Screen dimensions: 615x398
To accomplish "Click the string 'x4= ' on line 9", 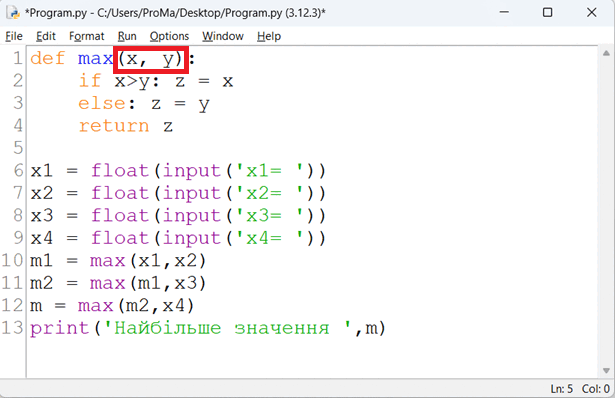I will [270, 238].
